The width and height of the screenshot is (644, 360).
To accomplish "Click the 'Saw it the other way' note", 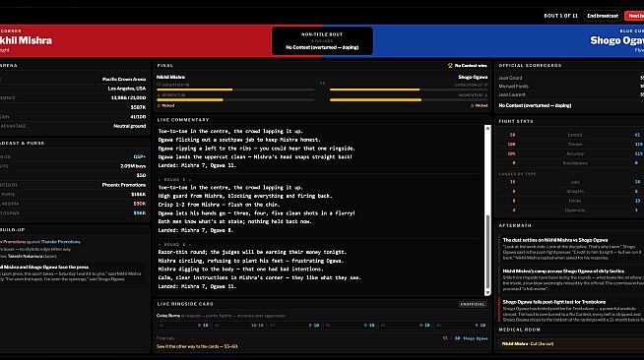I will click(x=197, y=346).
